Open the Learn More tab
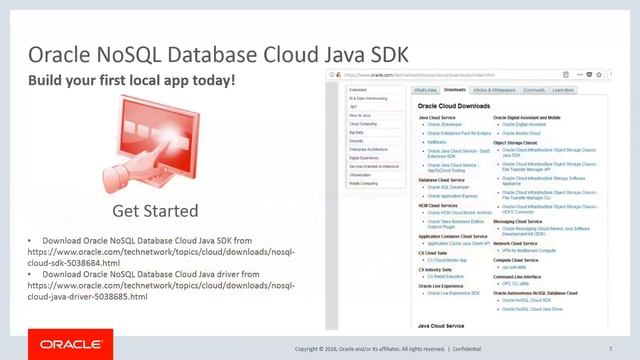 [x=563, y=90]
